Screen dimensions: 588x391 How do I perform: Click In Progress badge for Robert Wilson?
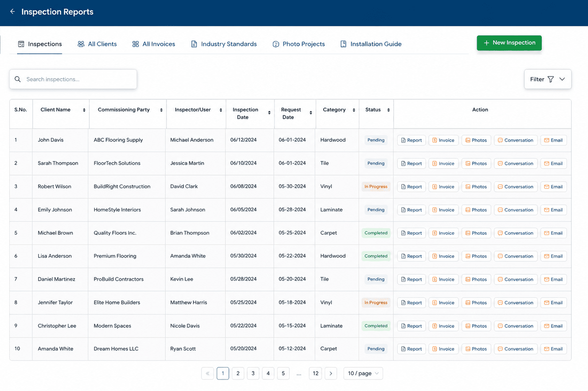[x=376, y=187]
